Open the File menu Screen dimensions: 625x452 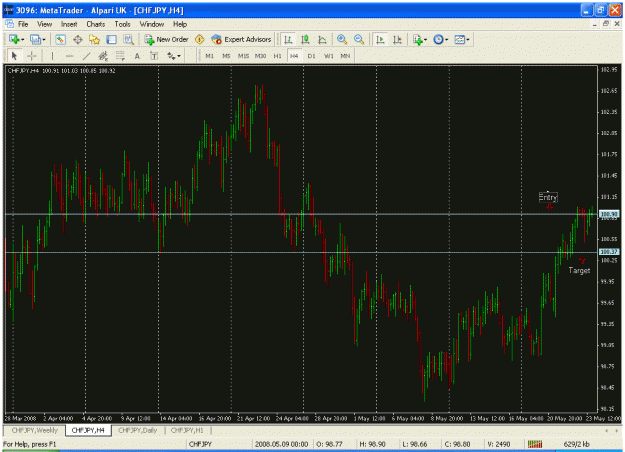[x=23, y=24]
